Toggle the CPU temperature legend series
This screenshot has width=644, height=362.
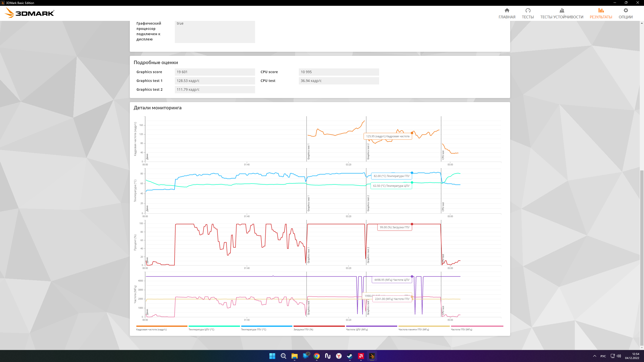tap(201, 329)
